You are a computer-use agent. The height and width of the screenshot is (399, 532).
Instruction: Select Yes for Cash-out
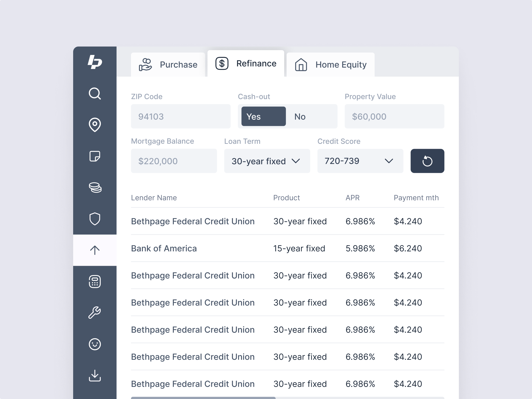(264, 116)
